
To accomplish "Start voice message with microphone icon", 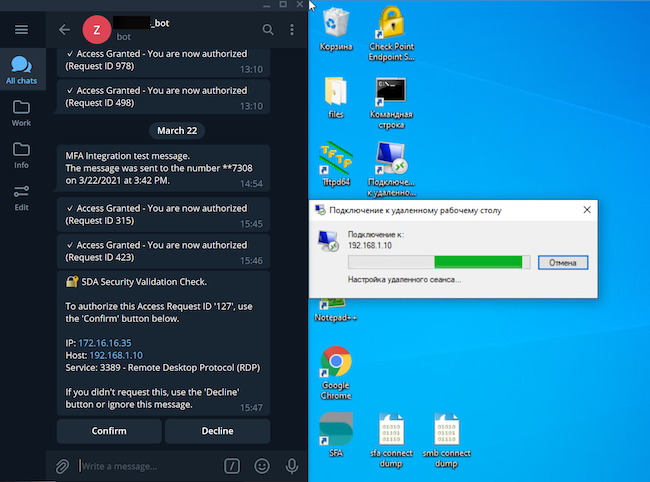I will point(292,466).
